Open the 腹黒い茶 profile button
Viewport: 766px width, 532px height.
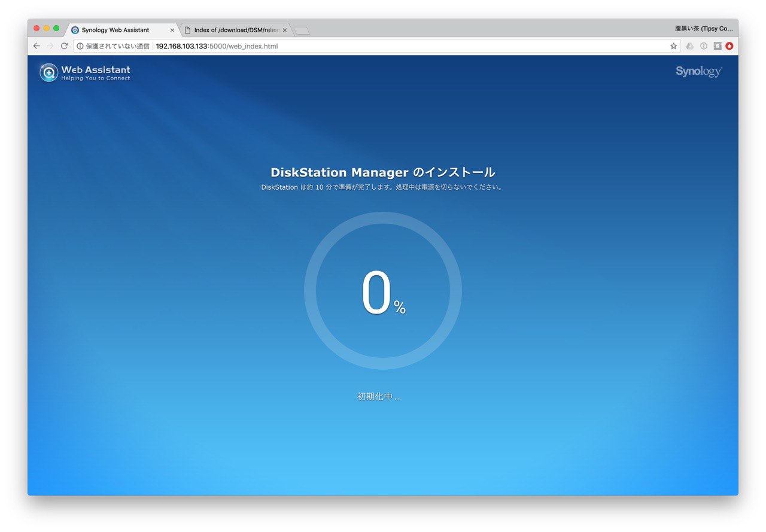coord(704,28)
